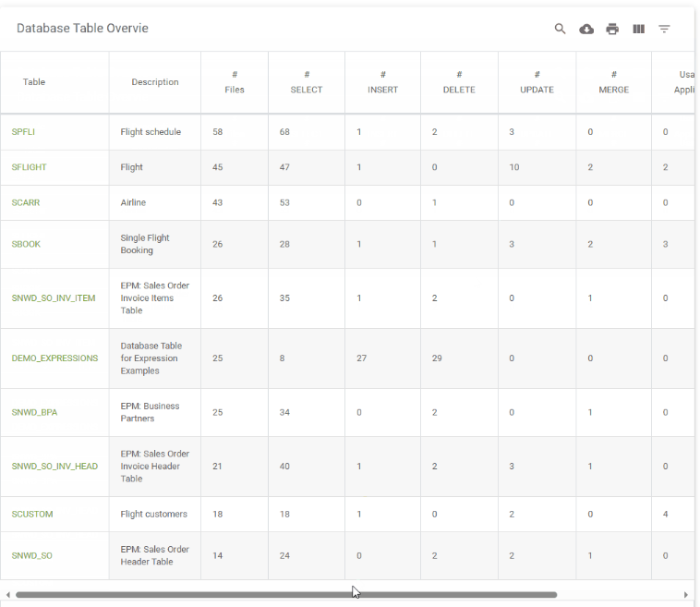Open the SFLIGHT table link
The height and width of the screenshot is (607, 700).
click(x=29, y=167)
